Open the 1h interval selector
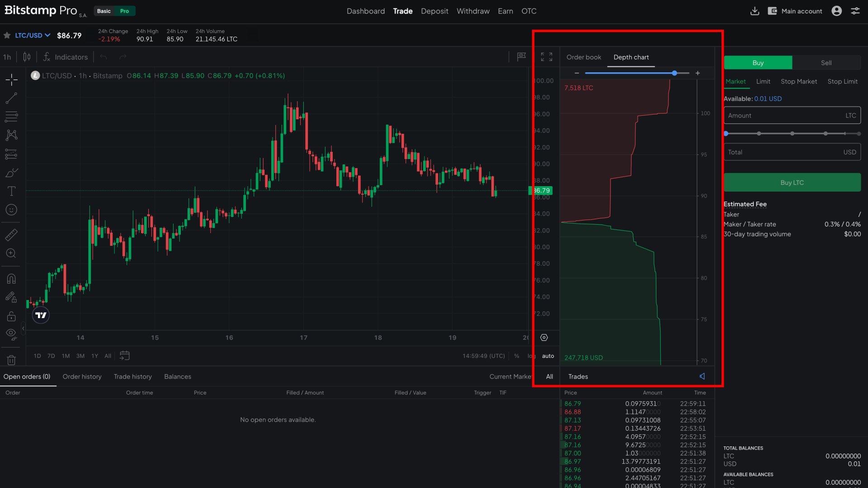The image size is (868, 488). 7,57
